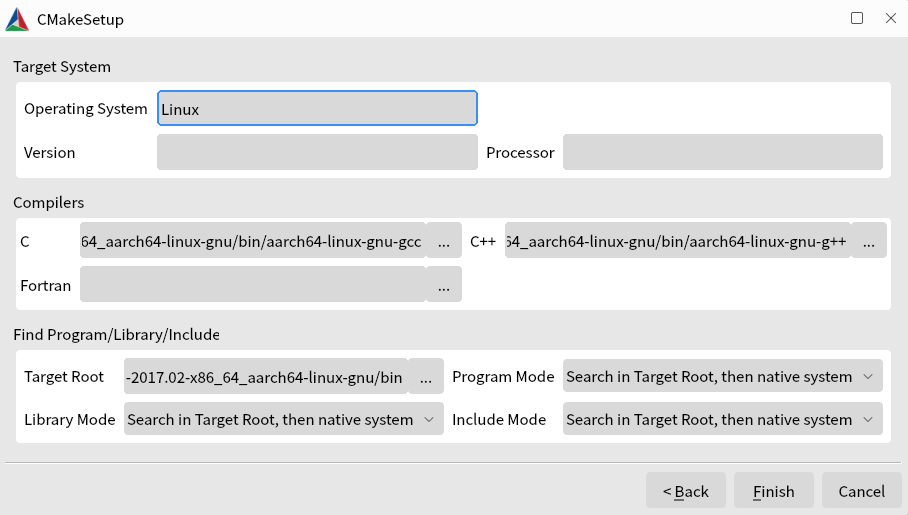
Task: Browse for the Target Root directory
Action: coord(426,377)
